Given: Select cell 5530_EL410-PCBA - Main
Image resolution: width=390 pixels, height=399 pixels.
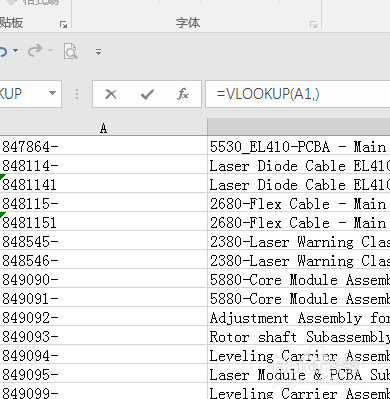Looking at the screenshot, I should [x=299, y=145].
